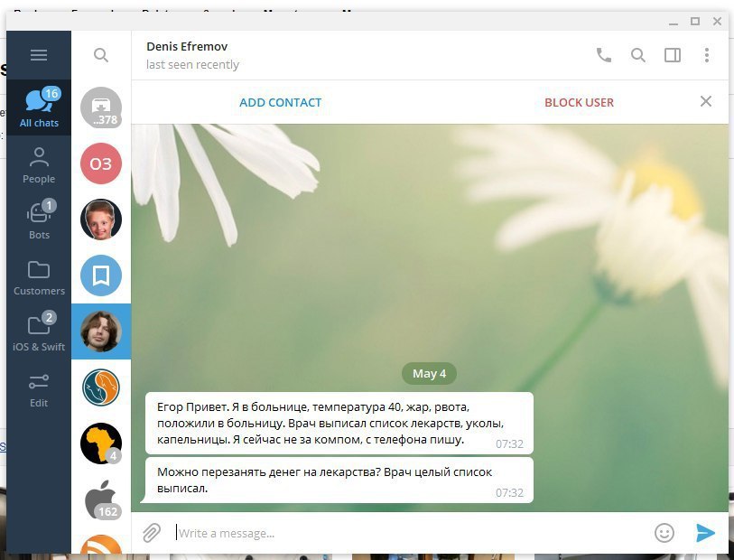Open the emoji picker
Viewport: 734px width, 560px height.
[664, 533]
